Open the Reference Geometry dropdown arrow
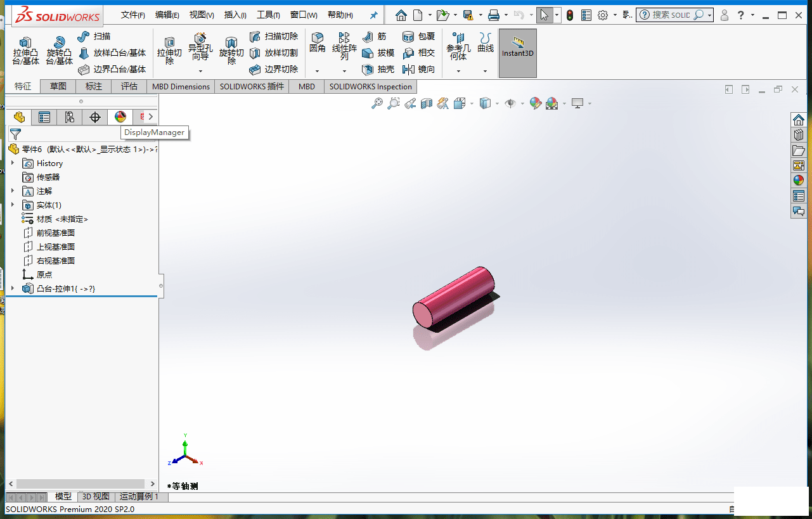The height and width of the screenshot is (519, 812). point(458,71)
